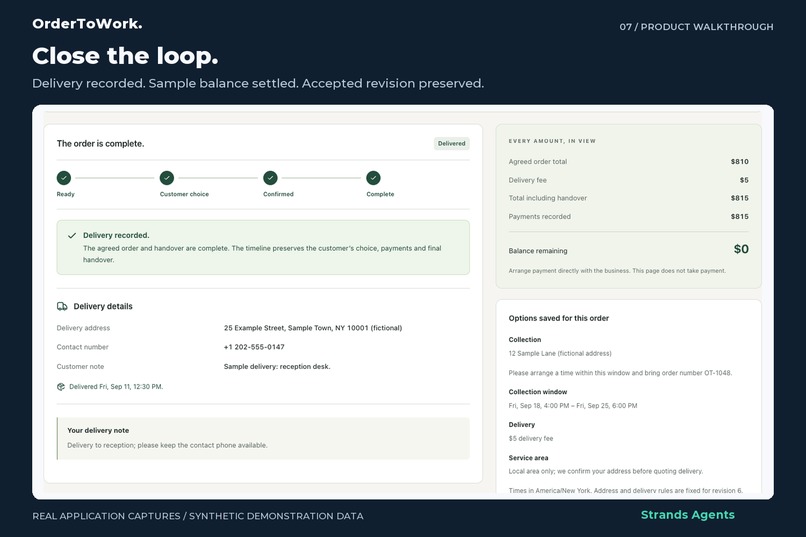Click the Strands Agents label
Image resolution: width=806 pixels, height=537 pixels.
(688, 515)
